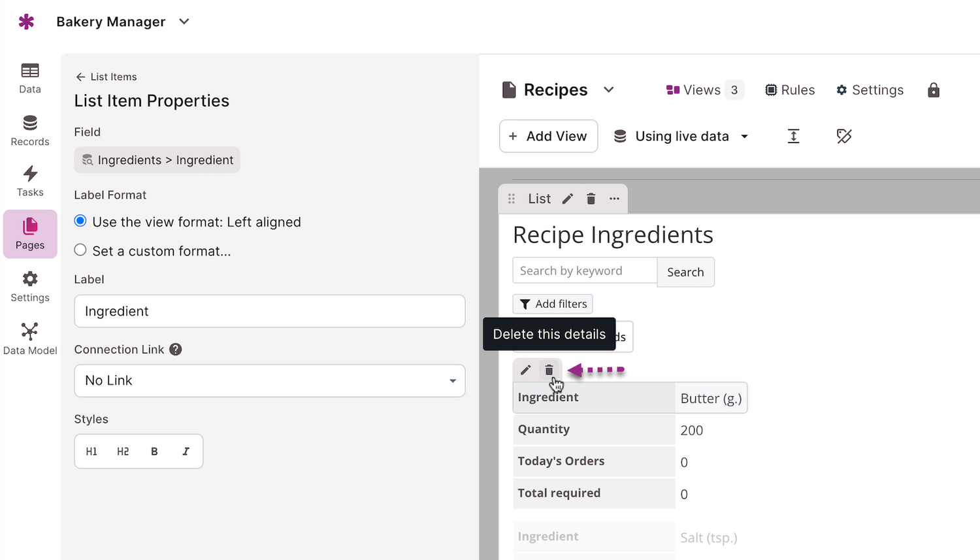Screen dimensions: 980x560
Task: Click the Connection Link help icon
Action: tap(175, 350)
